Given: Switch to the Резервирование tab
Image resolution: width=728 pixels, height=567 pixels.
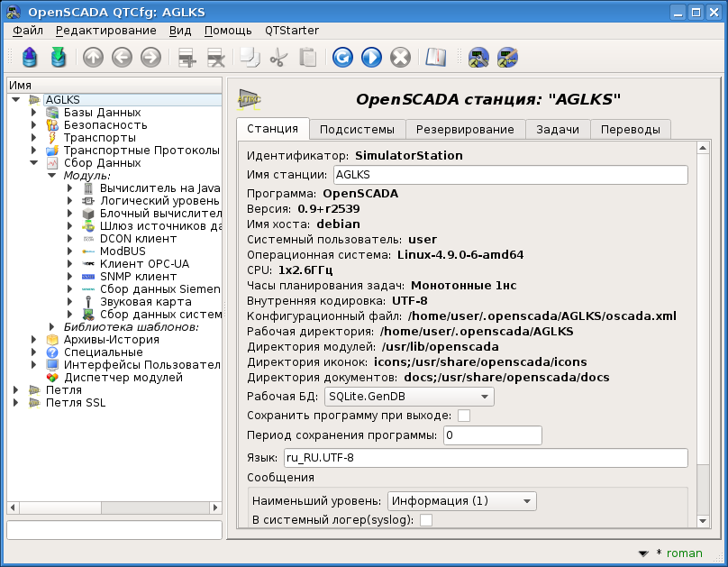Looking at the screenshot, I should pos(465,130).
